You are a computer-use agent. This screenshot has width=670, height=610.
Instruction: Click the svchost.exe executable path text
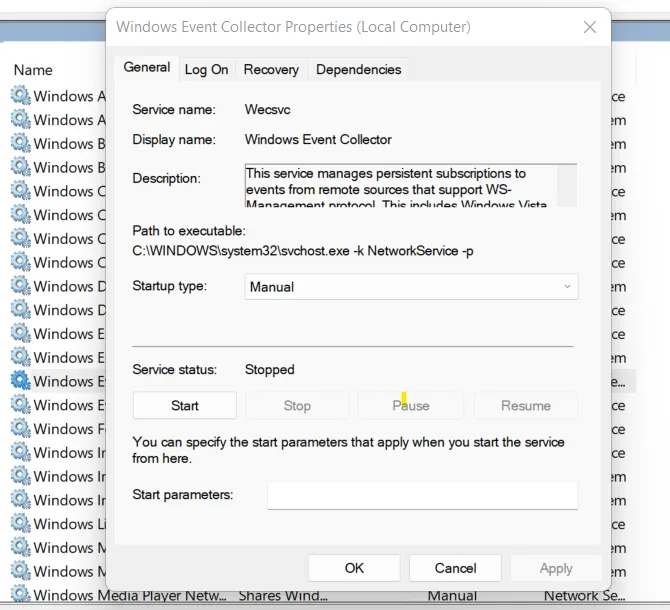(x=303, y=251)
